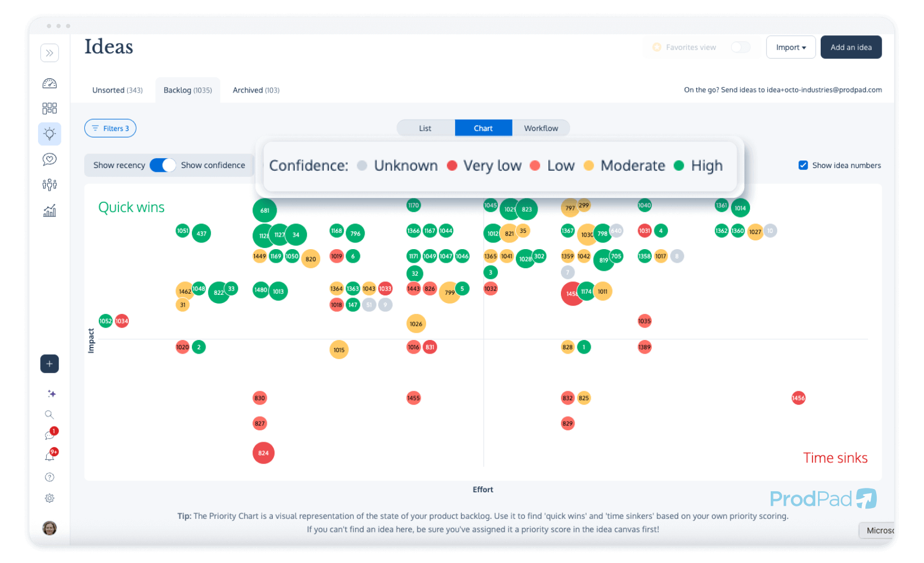Enable the Favorites view toggle
Viewport: 924px width, 563px height.
coord(740,47)
